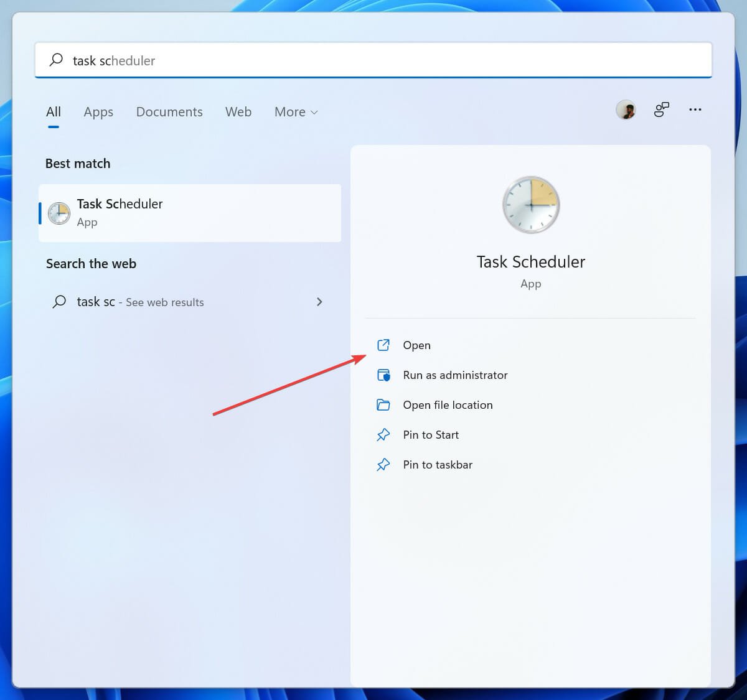Click the Search the web heading

(91, 264)
